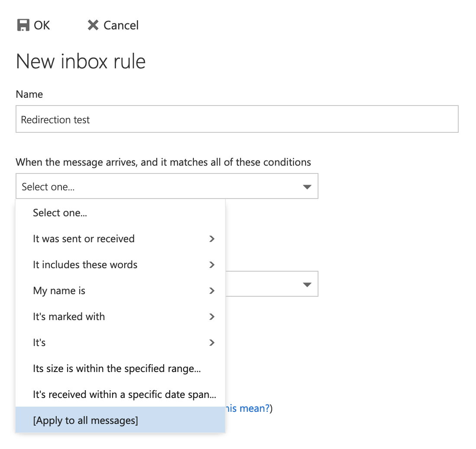Select 'Its size is within the specified range...'
Screen dimensions: 476x449
pos(117,369)
